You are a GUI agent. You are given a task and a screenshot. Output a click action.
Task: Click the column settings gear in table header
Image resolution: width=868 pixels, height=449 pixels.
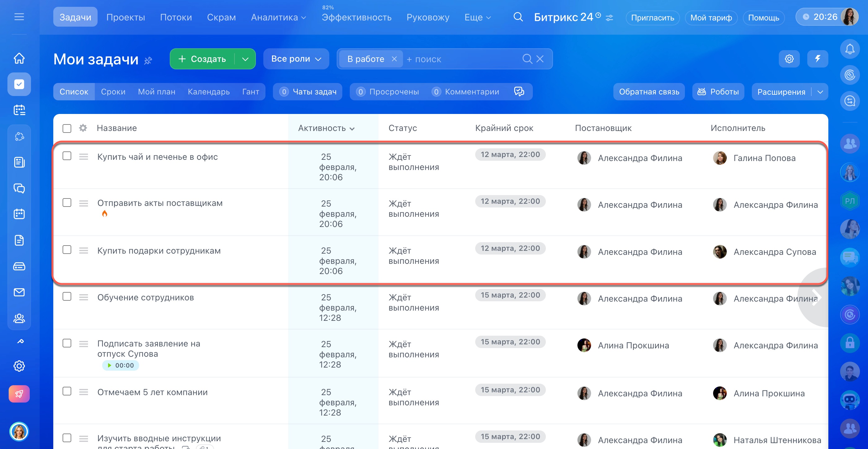83,128
